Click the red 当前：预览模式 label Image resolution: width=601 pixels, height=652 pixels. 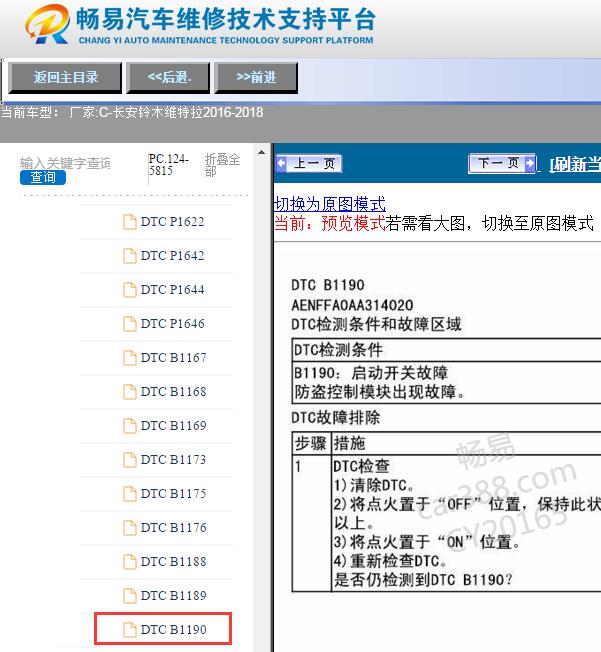(x=329, y=223)
